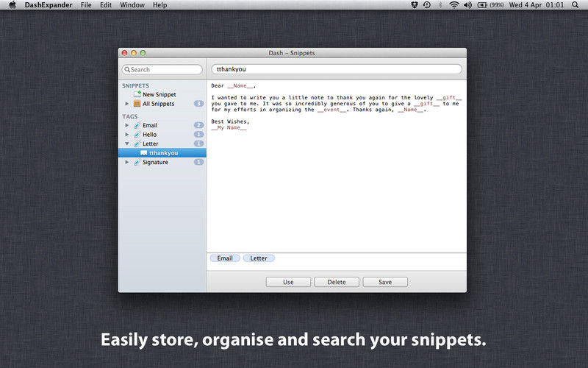
Task: Expand the Hello tag
Action: pyautogui.click(x=126, y=135)
